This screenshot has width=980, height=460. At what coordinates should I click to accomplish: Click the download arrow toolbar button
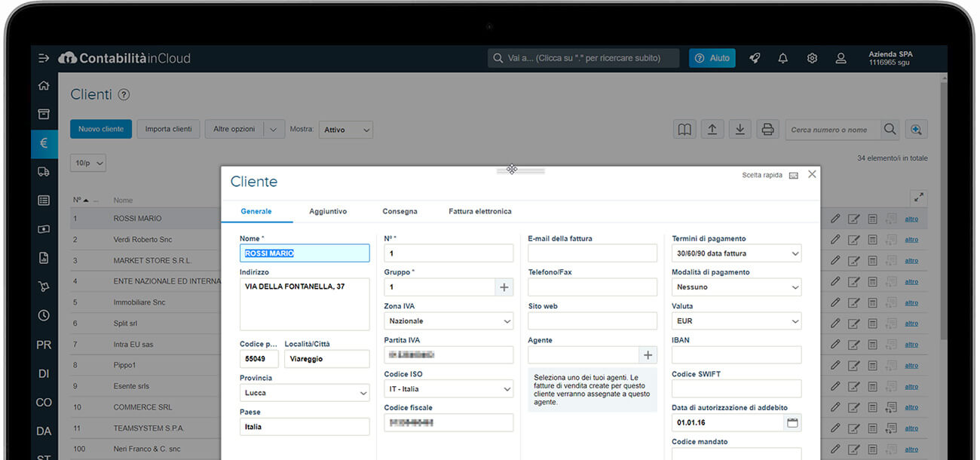point(740,130)
